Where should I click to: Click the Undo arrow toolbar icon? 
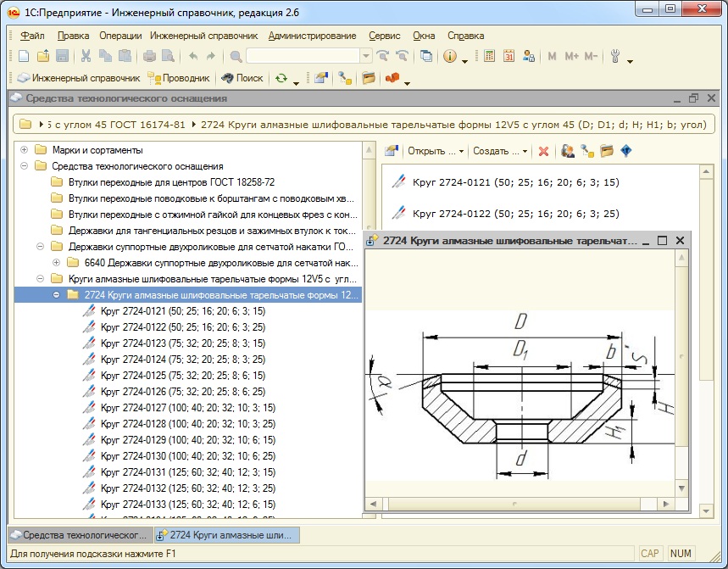tap(193, 56)
